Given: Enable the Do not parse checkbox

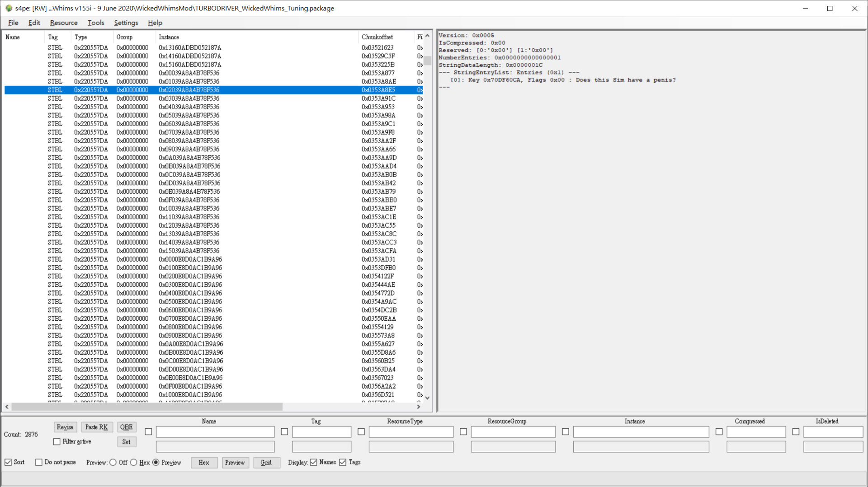Looking at the screenshot, I should [x=39, y=462].
